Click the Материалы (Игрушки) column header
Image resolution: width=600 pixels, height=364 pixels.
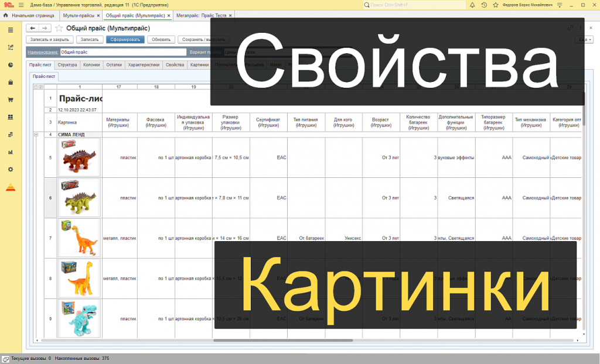click(x=118, y=122)
